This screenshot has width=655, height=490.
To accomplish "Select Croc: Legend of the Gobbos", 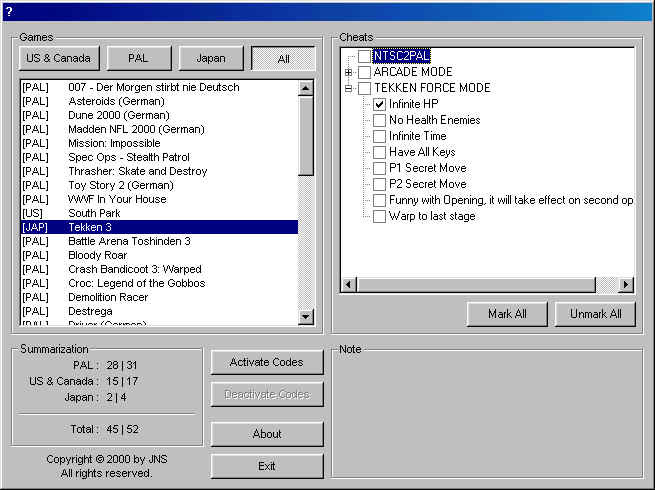I will pyautogui.click(x=159, y=283).
